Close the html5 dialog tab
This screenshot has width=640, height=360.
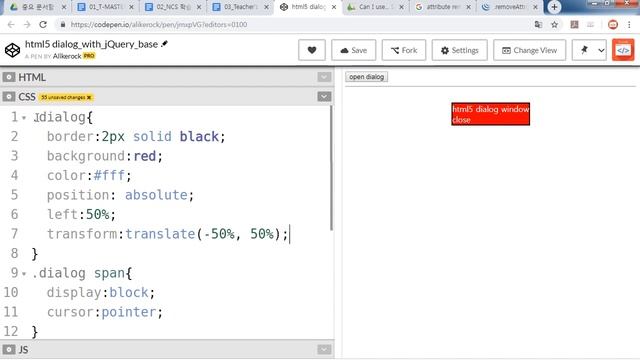pos(334,7)
